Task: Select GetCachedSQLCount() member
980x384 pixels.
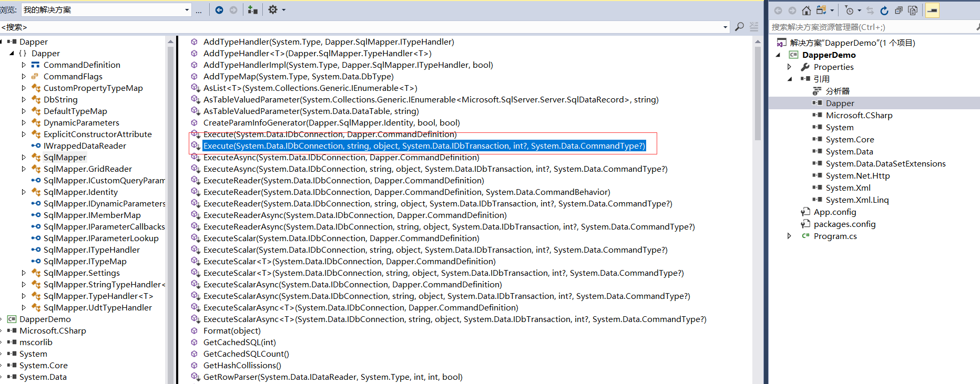Action: pos(246,354)
